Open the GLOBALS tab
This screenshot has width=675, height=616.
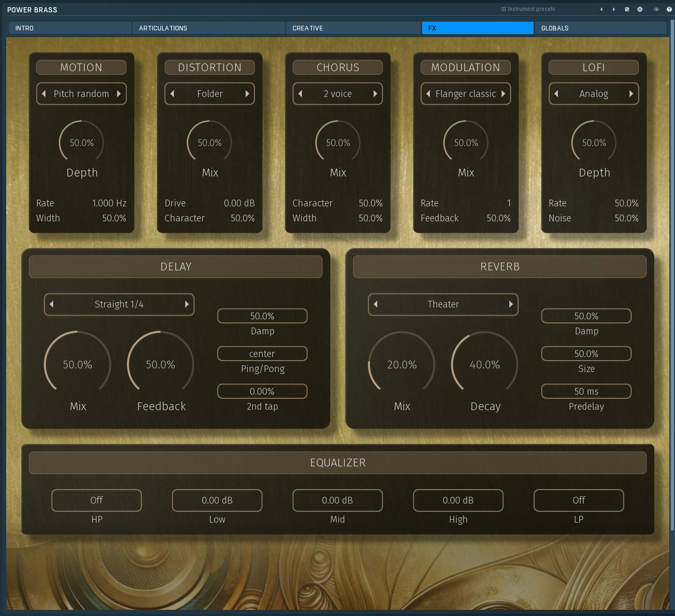click(x=601, y=28)
